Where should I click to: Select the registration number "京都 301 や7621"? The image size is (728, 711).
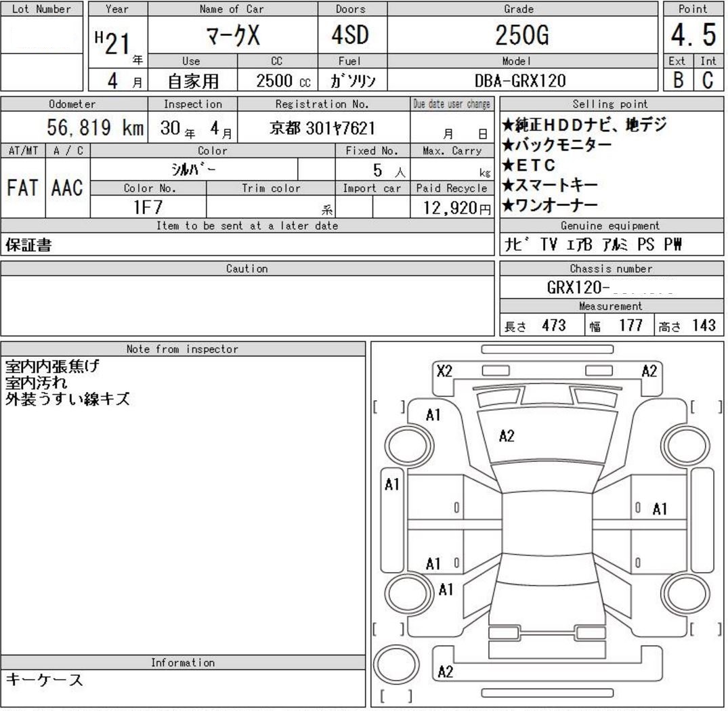tap(322, 128)
